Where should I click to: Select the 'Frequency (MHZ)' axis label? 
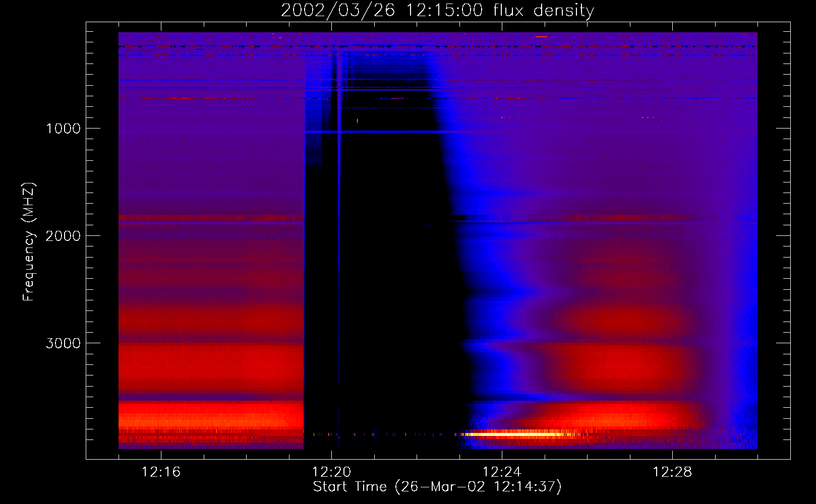29,242
